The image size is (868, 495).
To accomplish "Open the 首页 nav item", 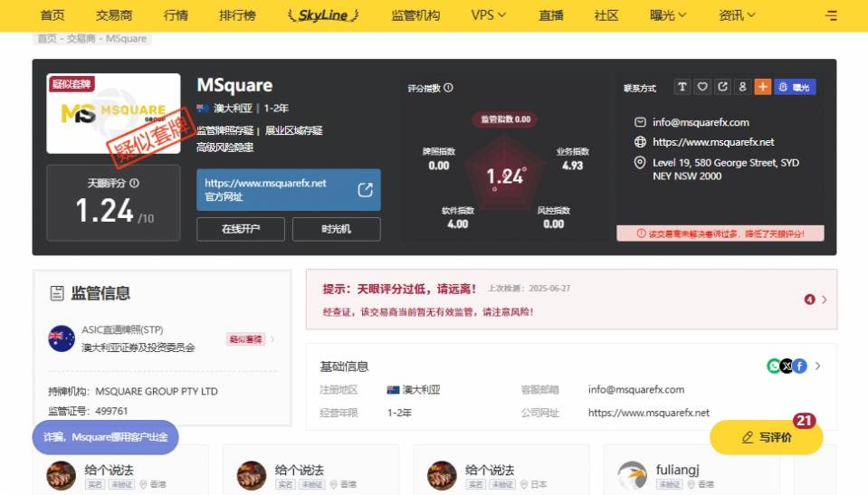I will 52,15.
